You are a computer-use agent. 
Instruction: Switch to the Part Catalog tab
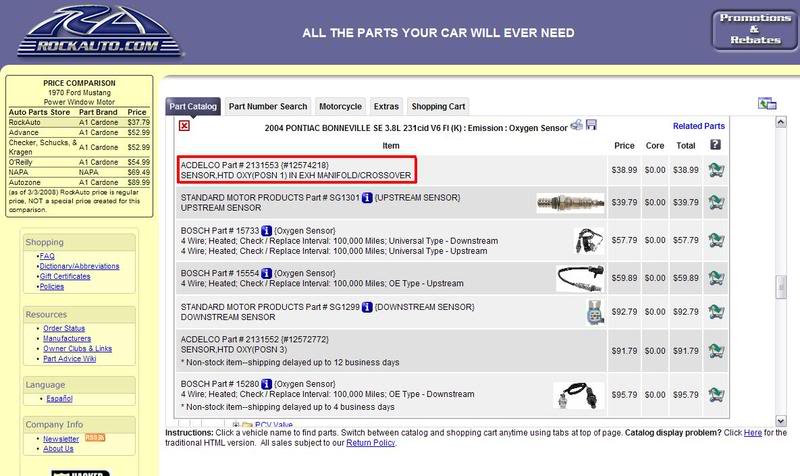(x=193, y=107)
